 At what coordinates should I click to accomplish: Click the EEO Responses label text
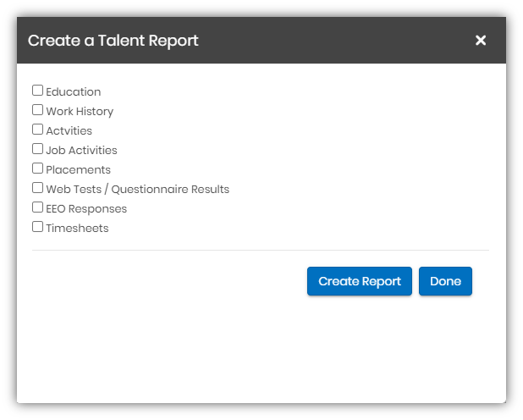[x=86, y=208]
